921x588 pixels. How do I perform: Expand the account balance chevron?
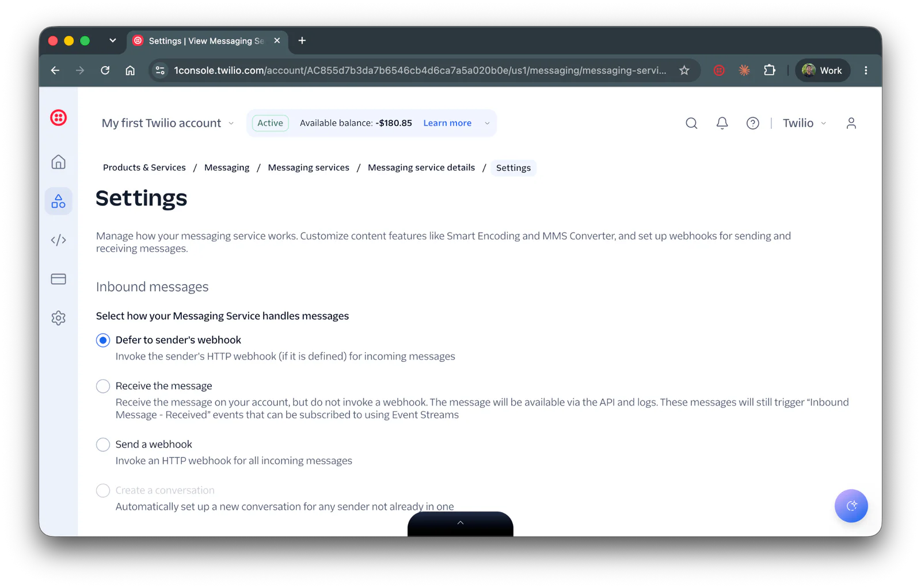(487, 123)
